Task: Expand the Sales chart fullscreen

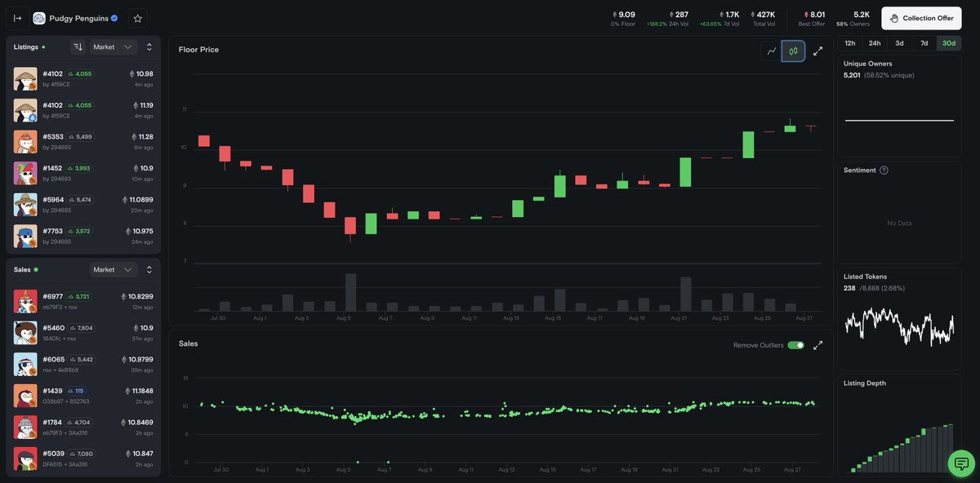Action: (817, 345)
